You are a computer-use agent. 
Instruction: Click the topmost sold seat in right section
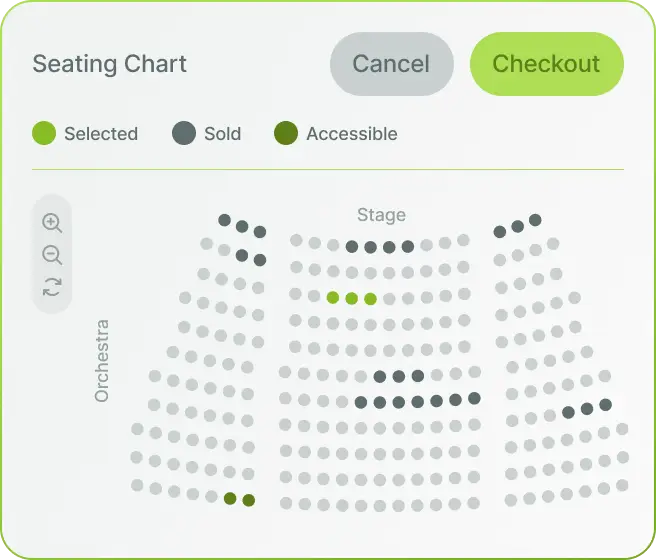pos(535,220)
